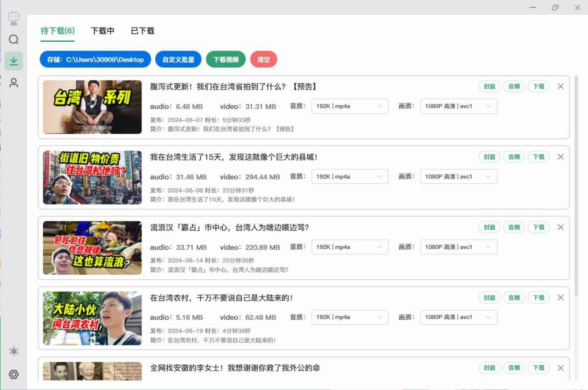Image resolution: width=588 pixels, height=390 pixels.
Task: Open 画质 dropdown for 流浪汉「霸占」市中心 video
Action: pyautogui.click(x=458, y=247)
